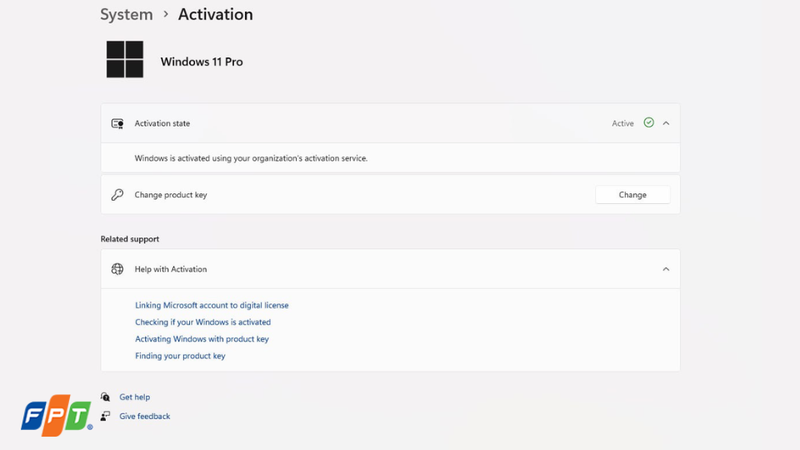Go back to System in the breadcrumb
The width and height of the screenshot is (800, 450).
[127, 14]
